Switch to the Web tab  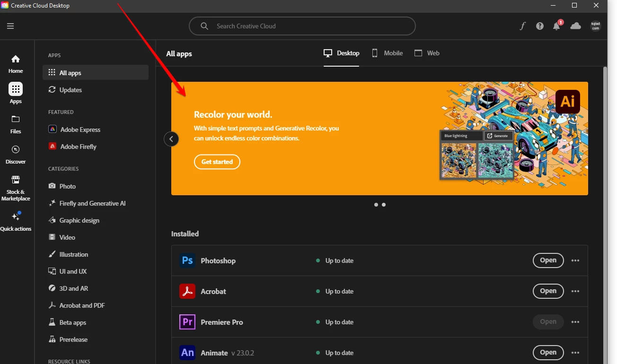pos(427,53)
